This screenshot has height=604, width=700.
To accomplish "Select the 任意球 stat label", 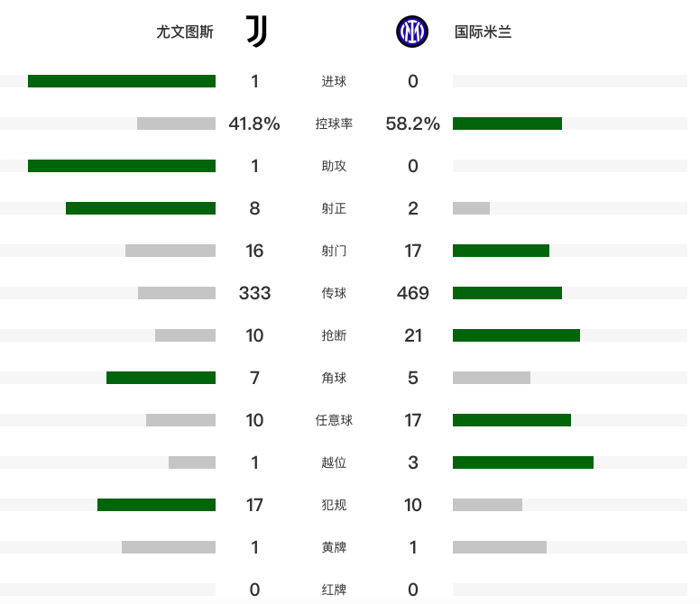I will point(334,420).
